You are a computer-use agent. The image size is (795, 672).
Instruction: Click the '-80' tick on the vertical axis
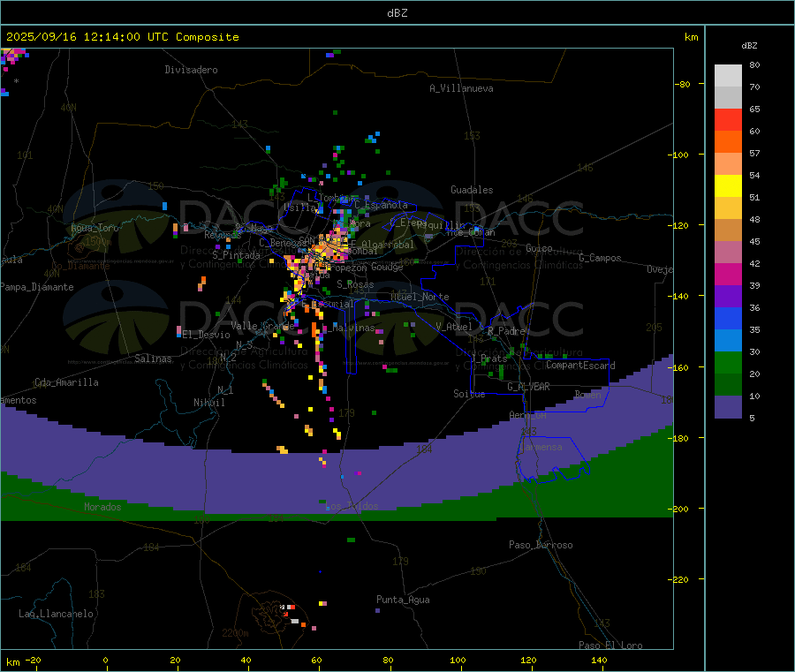(682, 84)
